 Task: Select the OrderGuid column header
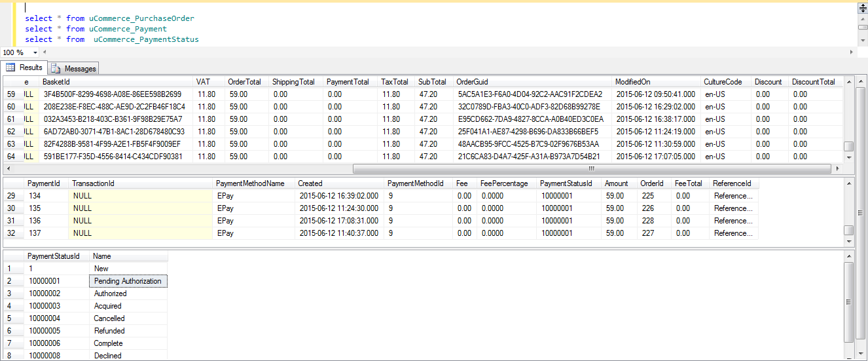click(533, 82)
